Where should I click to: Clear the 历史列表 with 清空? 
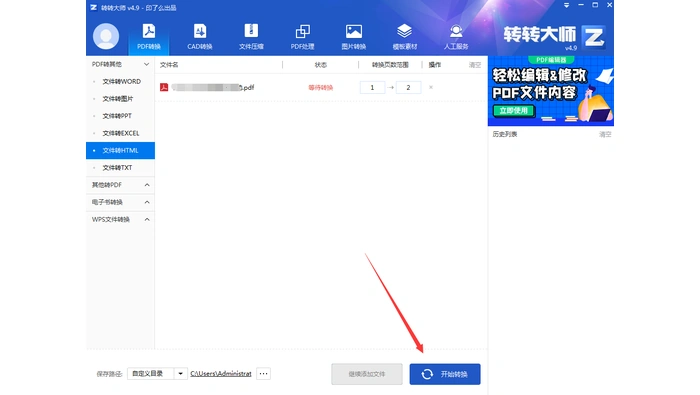pyautogui.click(x=605, y=134)
